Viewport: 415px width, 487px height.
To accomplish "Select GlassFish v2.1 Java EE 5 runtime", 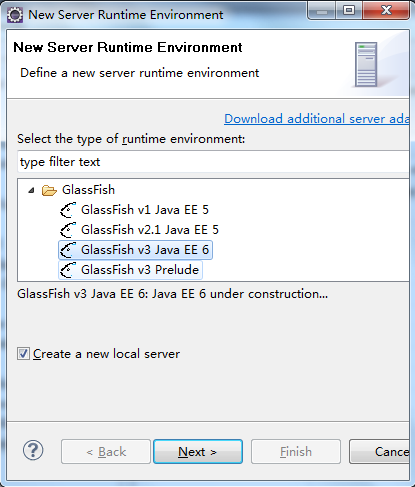I will (x=150, y=230).
